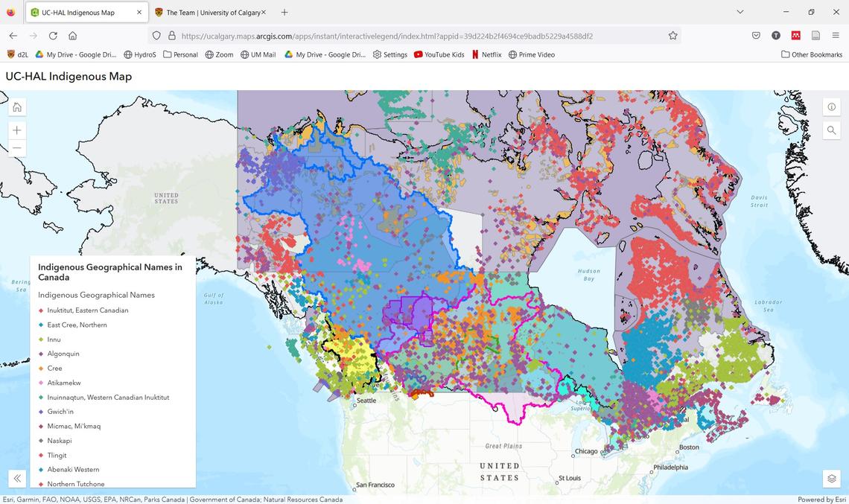Open a new browser tab

coord(284,12)
